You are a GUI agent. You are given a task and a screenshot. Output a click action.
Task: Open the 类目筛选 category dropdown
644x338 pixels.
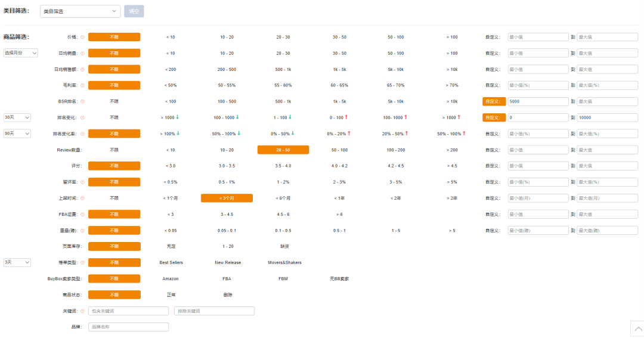tap(80, 11)
